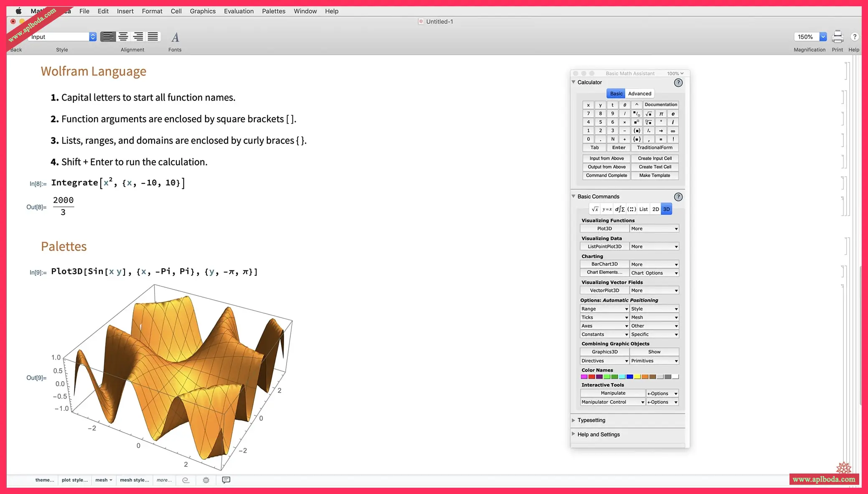Click the chat bubble icon in suggestions bar
The image size is (868, 494).
[x=226, y=480]
